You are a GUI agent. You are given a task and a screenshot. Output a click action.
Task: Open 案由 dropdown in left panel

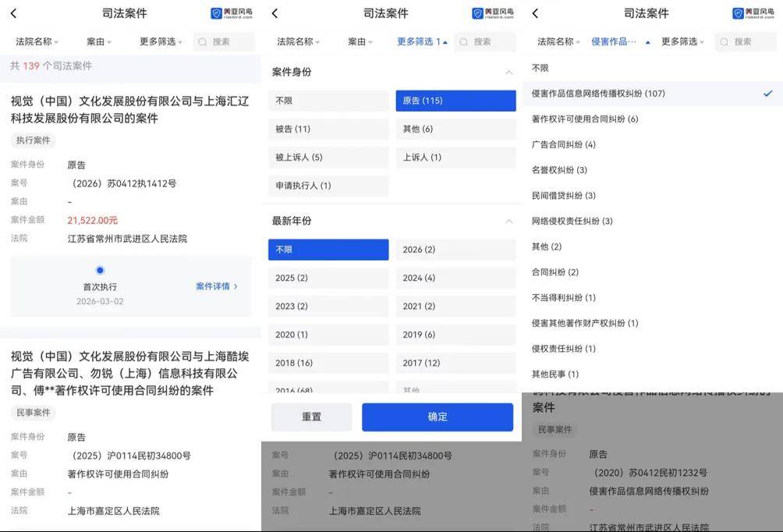[99, 42]
